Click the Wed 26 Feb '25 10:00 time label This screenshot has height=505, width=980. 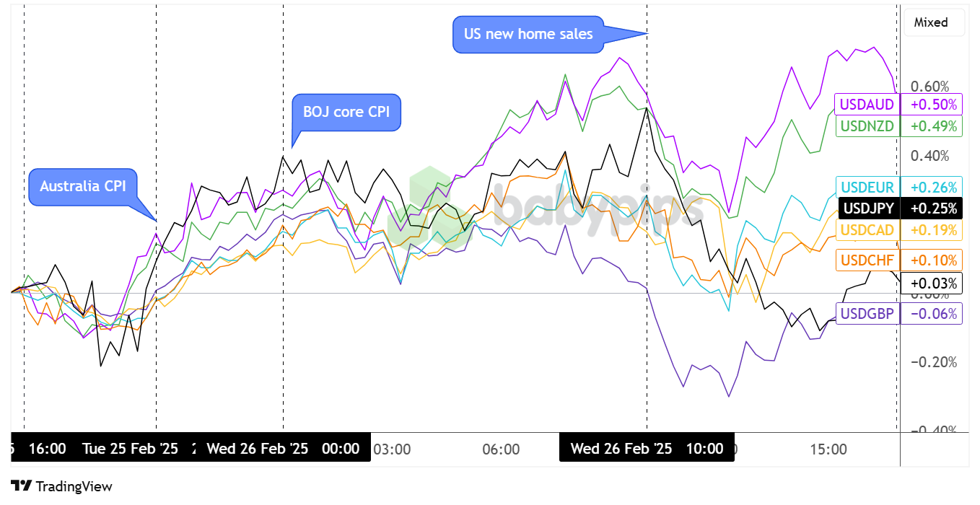(x=647, y=449)
